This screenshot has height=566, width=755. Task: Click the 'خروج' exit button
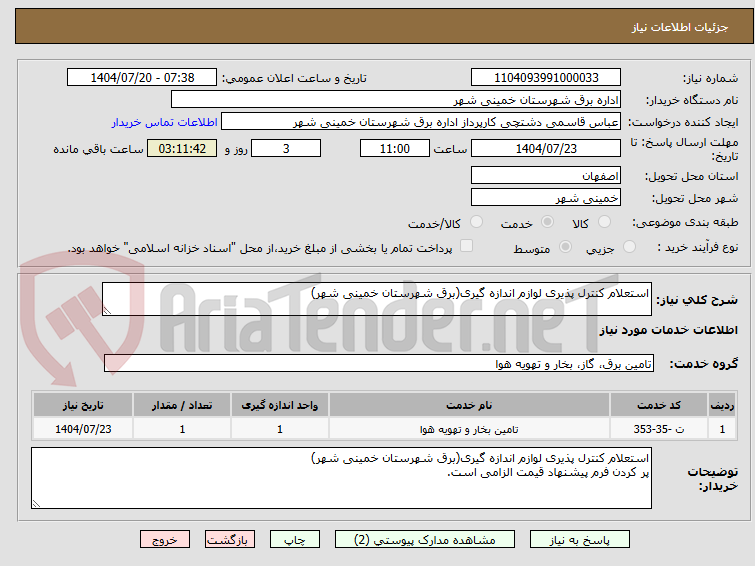pos(165,540)
